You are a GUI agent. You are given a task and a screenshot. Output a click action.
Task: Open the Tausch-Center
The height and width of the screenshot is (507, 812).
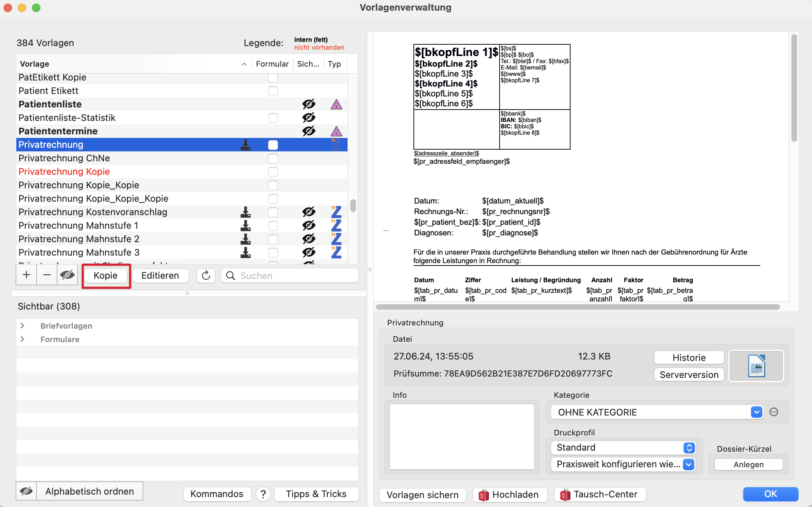click(600, 495)
